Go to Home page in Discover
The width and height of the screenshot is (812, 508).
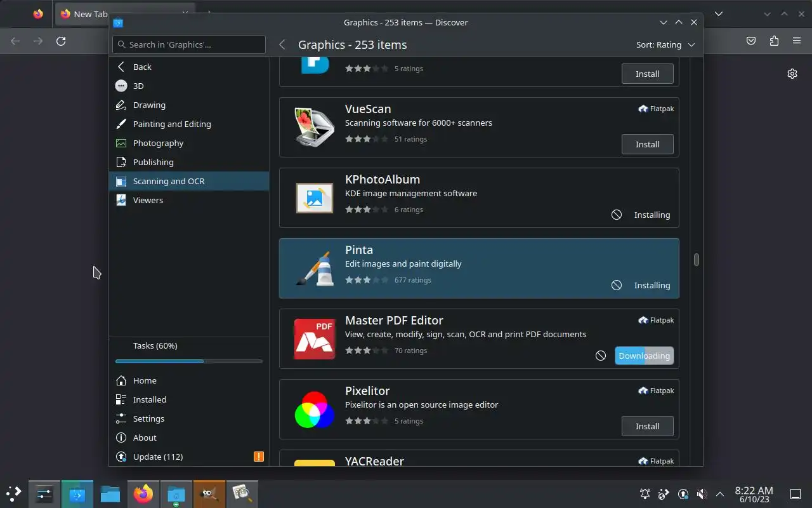[x=189, y=380]
